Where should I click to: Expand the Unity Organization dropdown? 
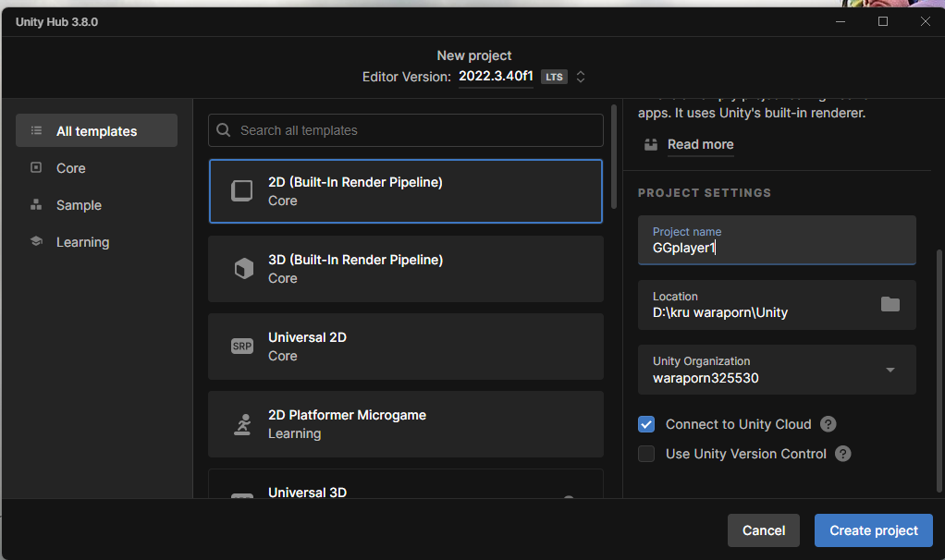tap(890, 370)
